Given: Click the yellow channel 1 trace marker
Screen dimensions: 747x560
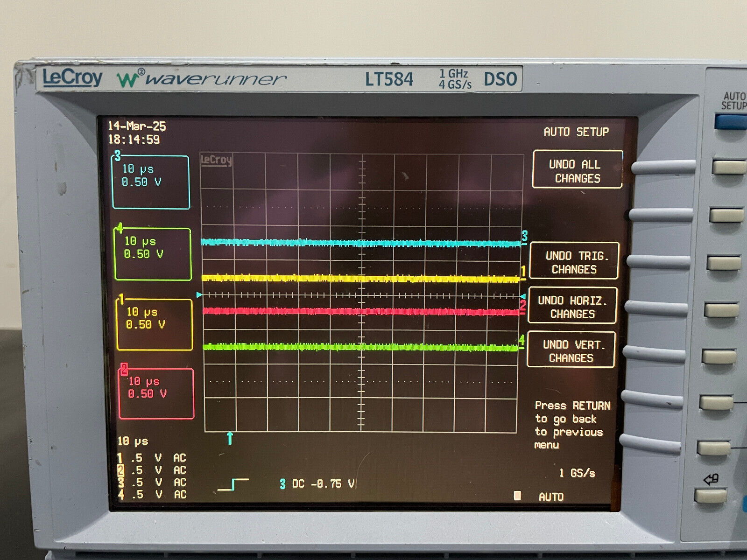Looking at the screenshot, I should 523,271.
